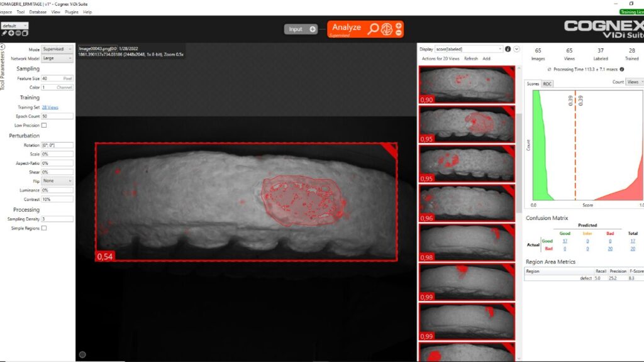
Task: Select the thumbnail scored 0,98
Action: tap(467, 241)
